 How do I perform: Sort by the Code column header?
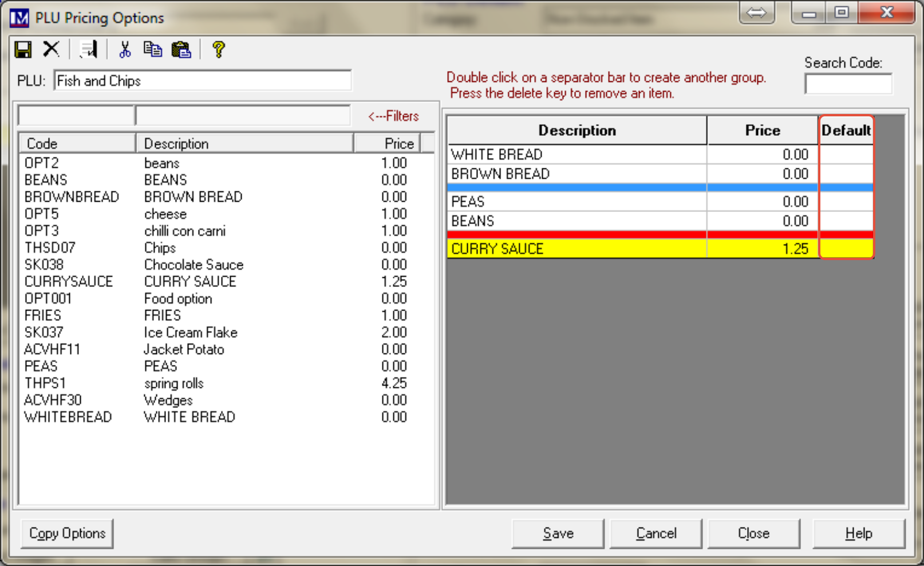77,143
